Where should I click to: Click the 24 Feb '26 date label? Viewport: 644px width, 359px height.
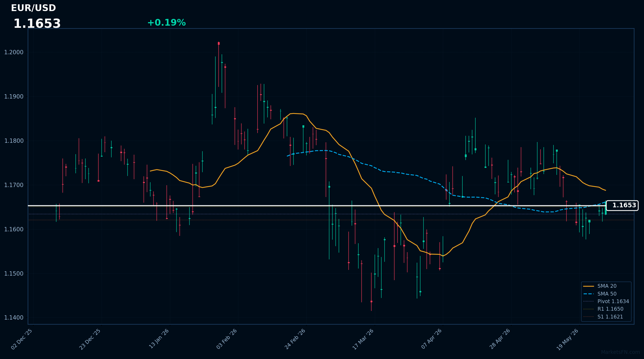(x=295, y=339)
